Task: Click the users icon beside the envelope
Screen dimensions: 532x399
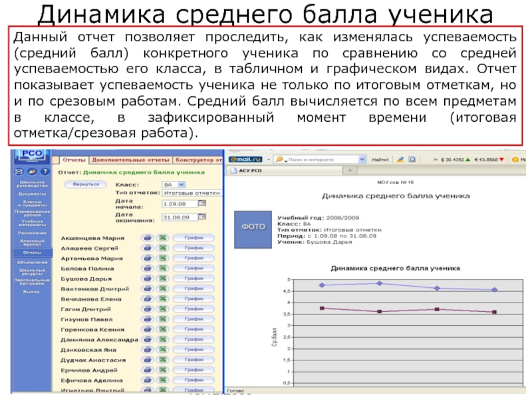Action: pos(32,172)
